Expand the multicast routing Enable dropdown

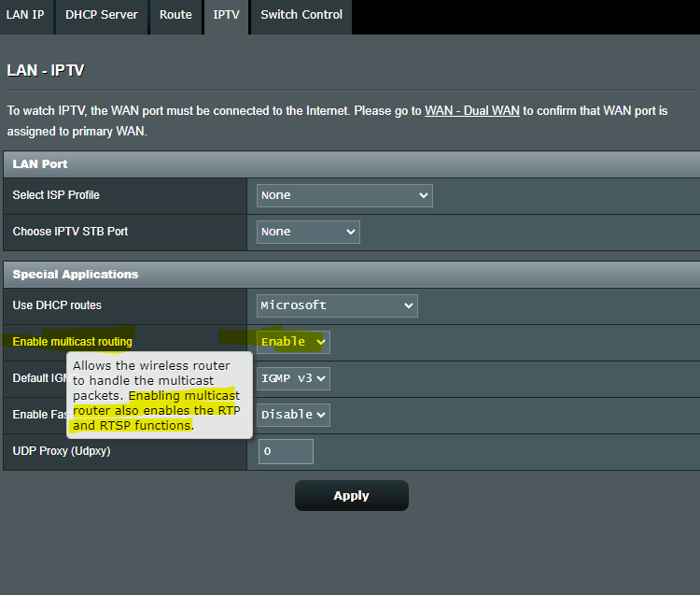pos(293,342)
